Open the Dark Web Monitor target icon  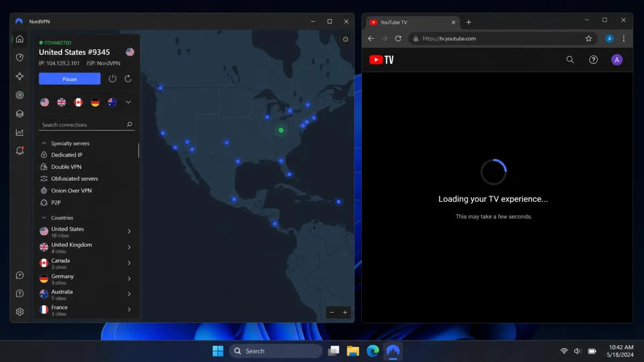tap(20, 95)
